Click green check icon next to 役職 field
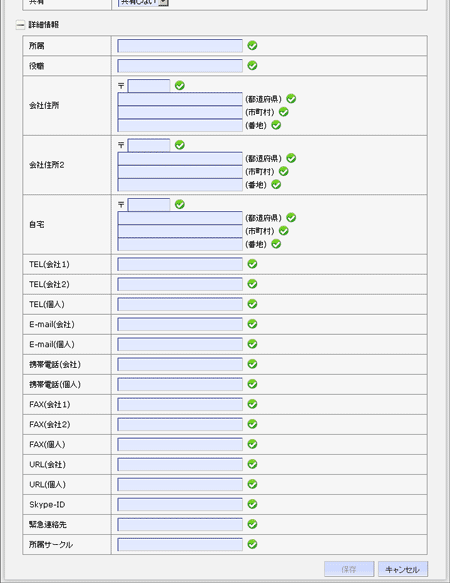Viewport: 450px width, 583px height. [252, 66]
